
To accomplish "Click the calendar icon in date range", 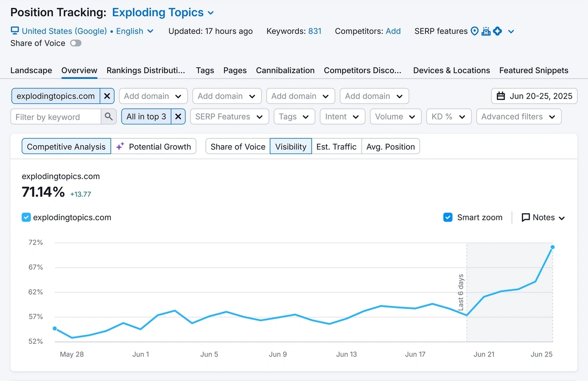I will click(x=501, y=96).
